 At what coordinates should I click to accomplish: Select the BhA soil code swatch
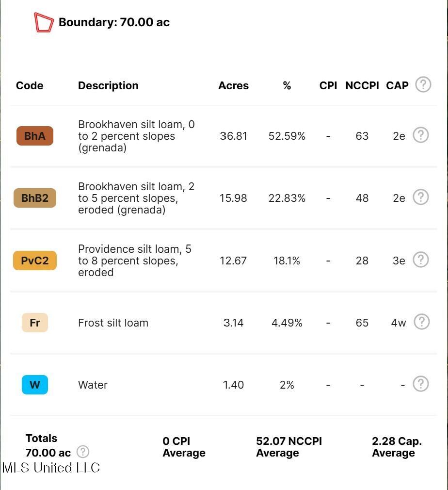35,136
